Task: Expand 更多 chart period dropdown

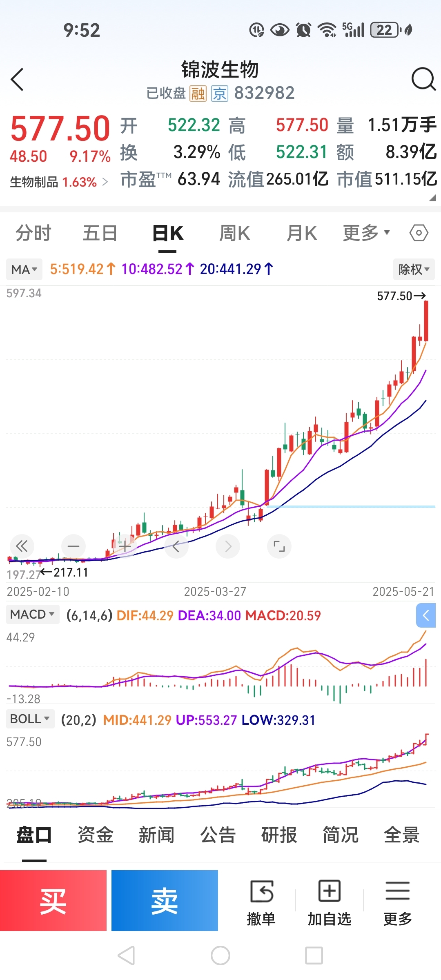Action: click(x=366, y=233)
